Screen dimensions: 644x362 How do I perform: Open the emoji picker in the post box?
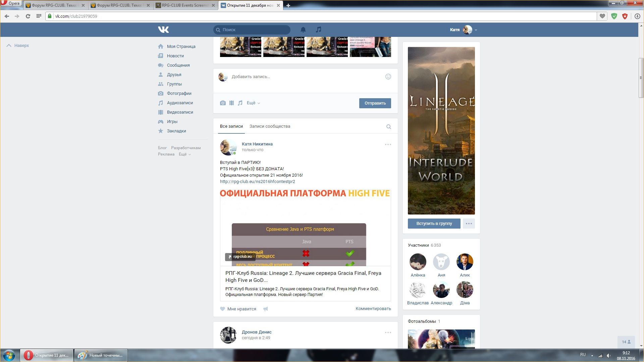click(x=388, y=76)
